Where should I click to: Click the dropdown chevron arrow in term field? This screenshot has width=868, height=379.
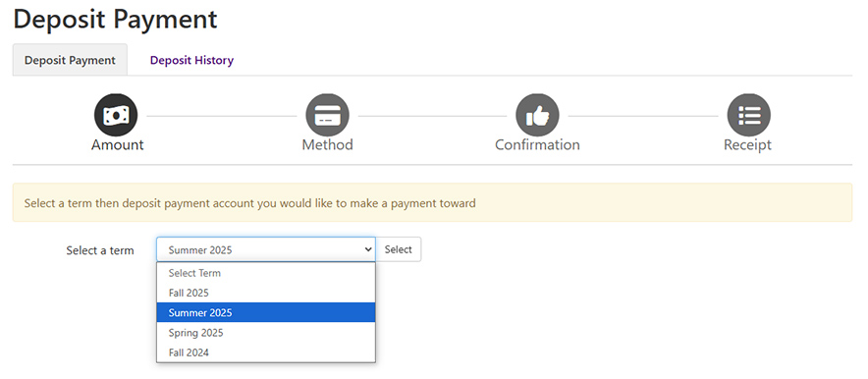click(x=368, y=249)
